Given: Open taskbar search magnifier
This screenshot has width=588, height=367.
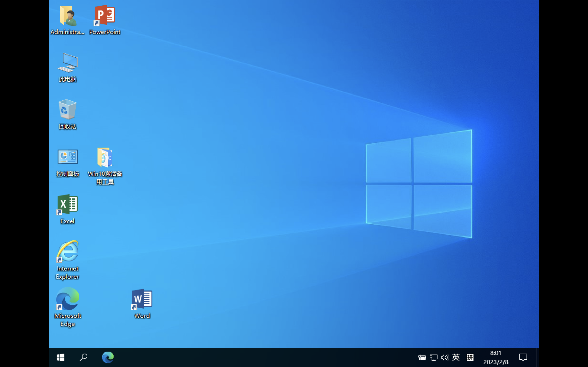Looking at the screenshot, I should tap(83, 357).
